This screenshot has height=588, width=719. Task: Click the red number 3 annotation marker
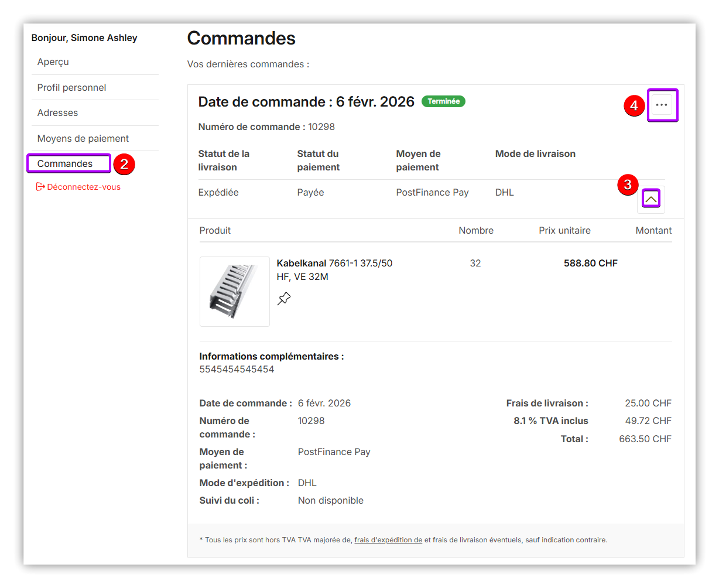[x=628, y=185]
